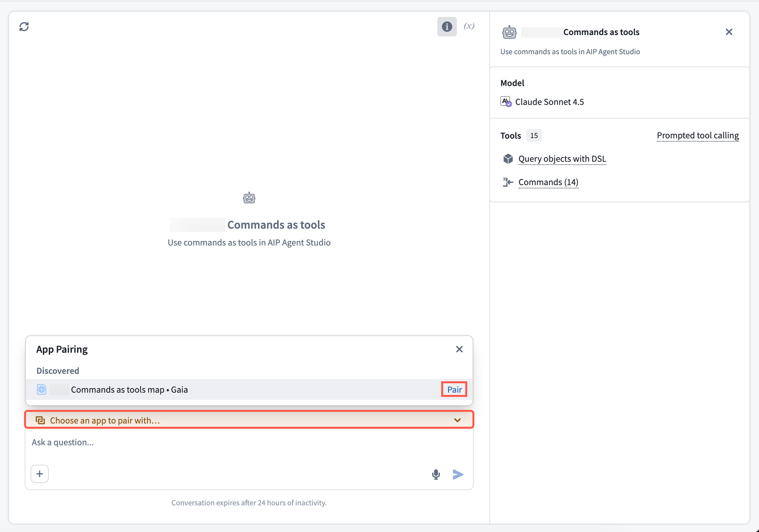Click the plus icon to add attachments
The height and width of the screenshot is (532, 759).
pyautogui.click(x=39, y=474)
